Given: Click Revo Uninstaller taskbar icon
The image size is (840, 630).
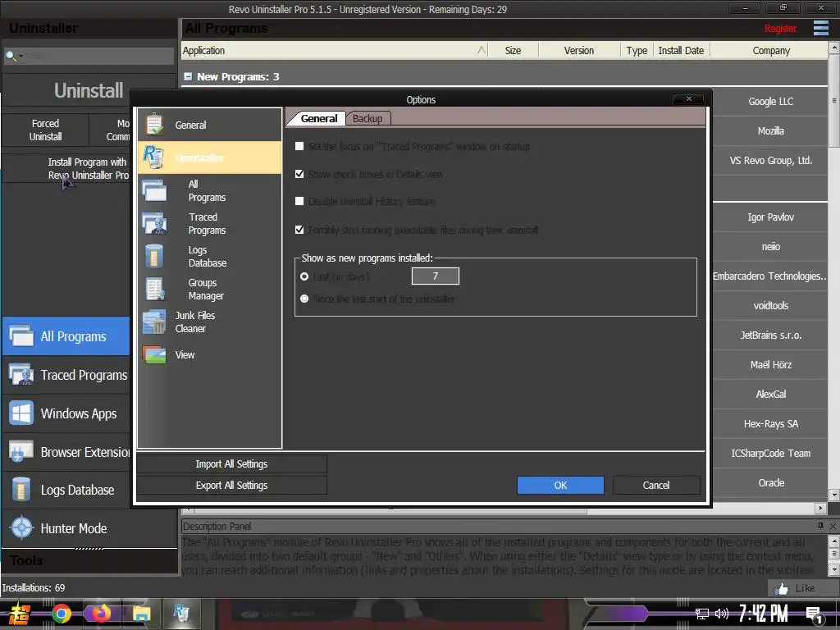Looking at the screenshot, I should [x=181, y=614].
